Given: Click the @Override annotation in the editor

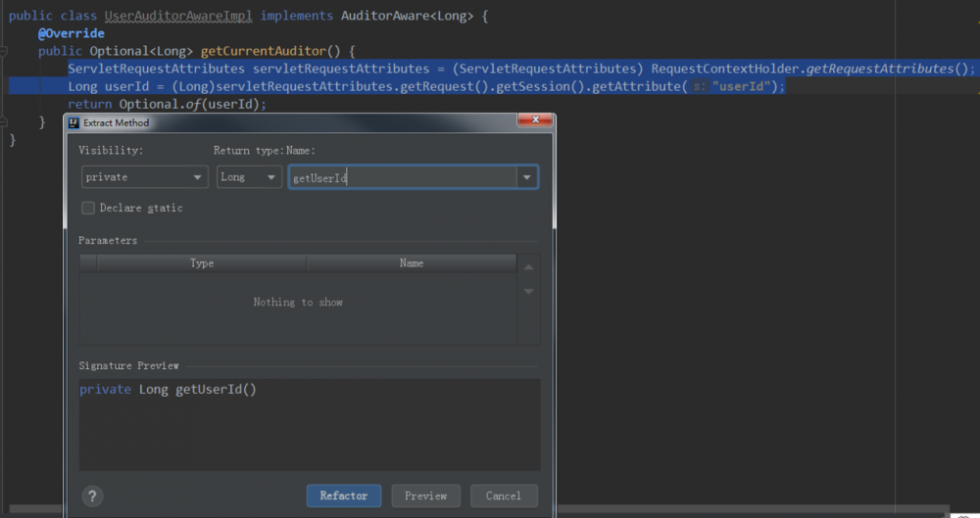Looking at the screenshot, I should 71,33.
